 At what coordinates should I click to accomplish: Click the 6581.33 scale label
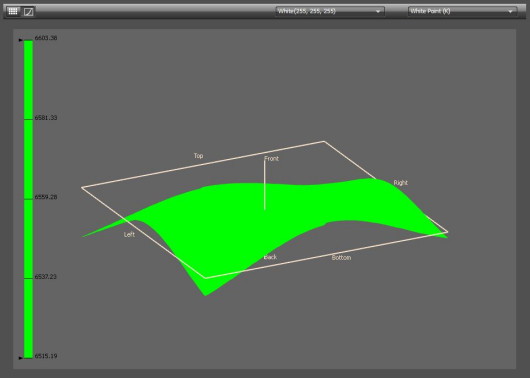(46, 118)
